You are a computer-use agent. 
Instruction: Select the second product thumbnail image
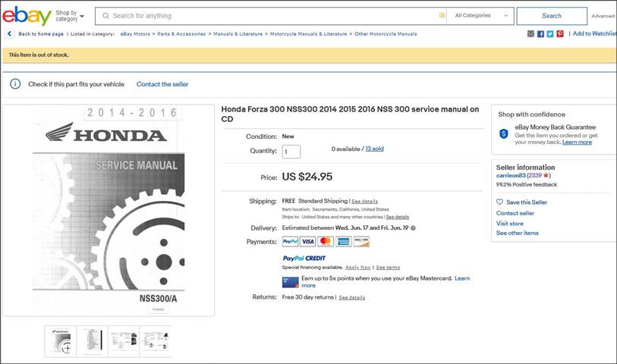92,341
